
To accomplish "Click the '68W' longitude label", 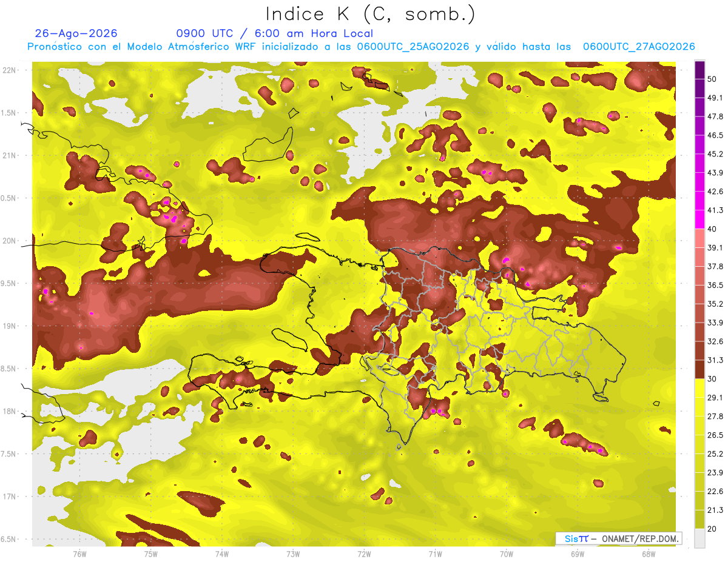I will [x=649, y=555].
